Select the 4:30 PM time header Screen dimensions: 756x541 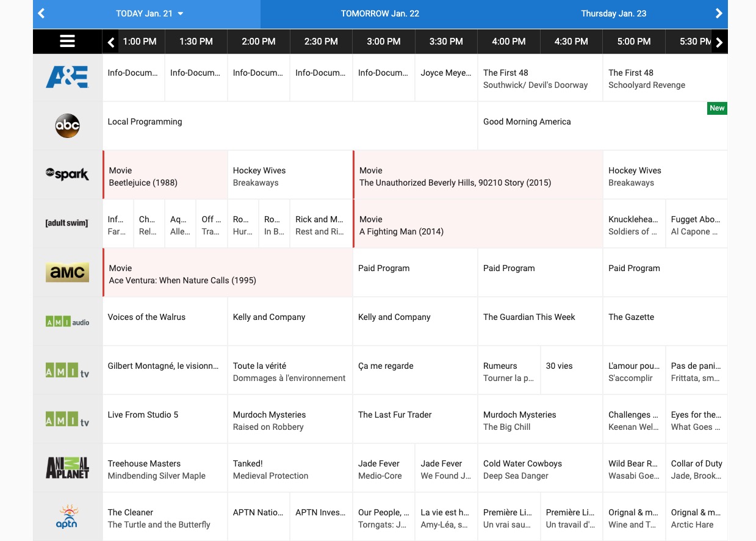[x=571, y=42]
